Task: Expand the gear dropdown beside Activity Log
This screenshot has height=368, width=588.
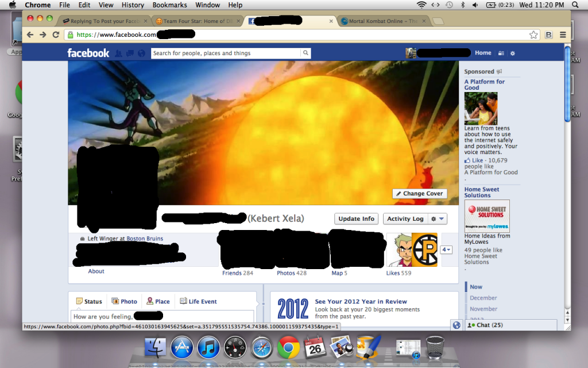Action: [x=437, y=219]
